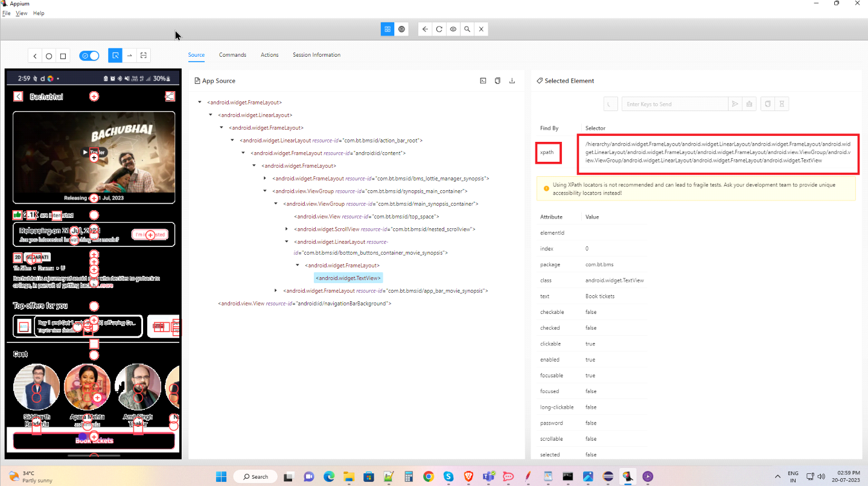Copy app source XML to clipboard
Screen dimensions: 868x486
[497, 81]
